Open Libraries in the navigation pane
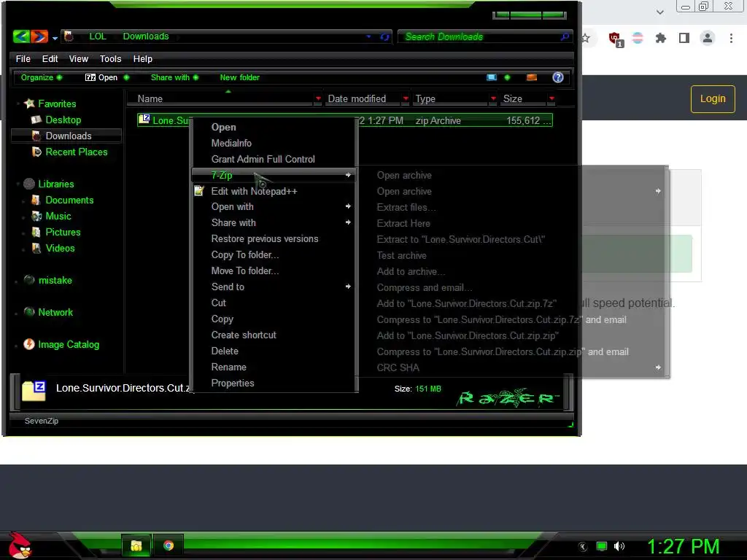Screen dimensions: 747x560 [x=55, y=184]
